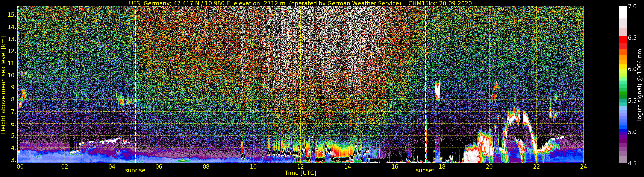Viewport: 644px width, 177px height.
Task: Click the 7.0 colorbar value
Action: [x=632, y=6]
